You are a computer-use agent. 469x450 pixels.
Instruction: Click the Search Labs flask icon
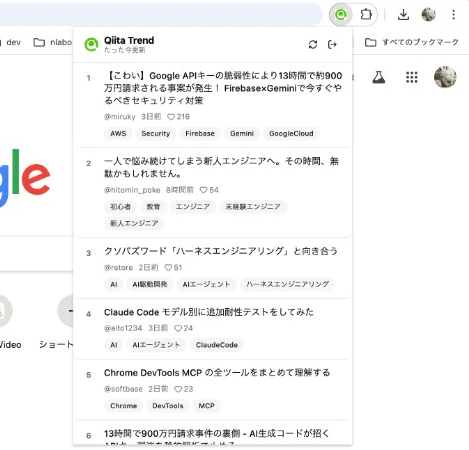(379, 77)
